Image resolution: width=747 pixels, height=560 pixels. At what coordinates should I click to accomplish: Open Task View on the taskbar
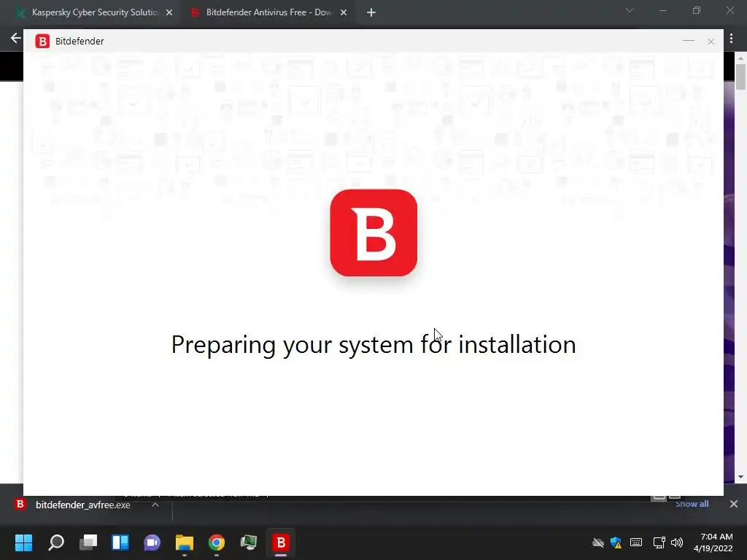[88, 542]
